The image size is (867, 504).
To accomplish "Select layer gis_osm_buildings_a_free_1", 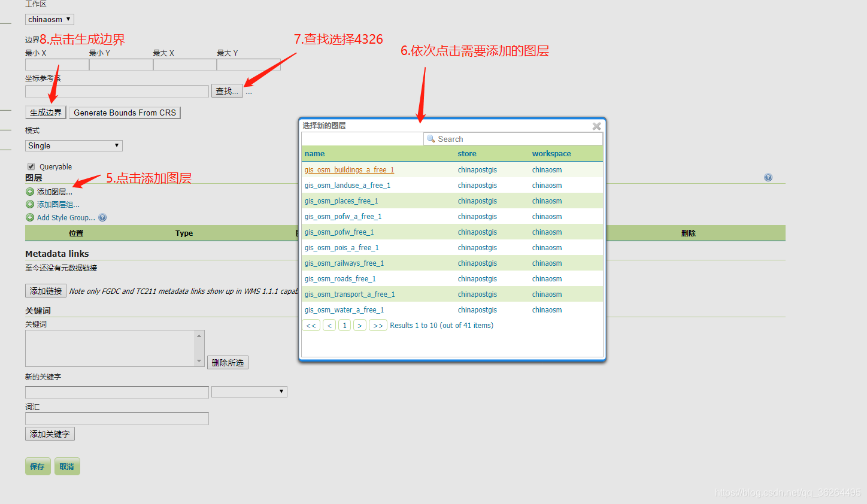I will 349,169.
